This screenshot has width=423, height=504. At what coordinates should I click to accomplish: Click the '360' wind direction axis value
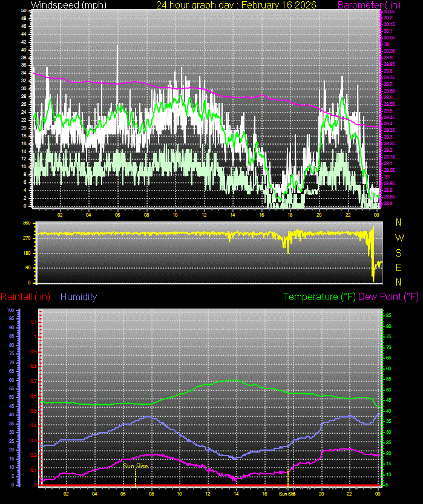(x=27, y=223)
